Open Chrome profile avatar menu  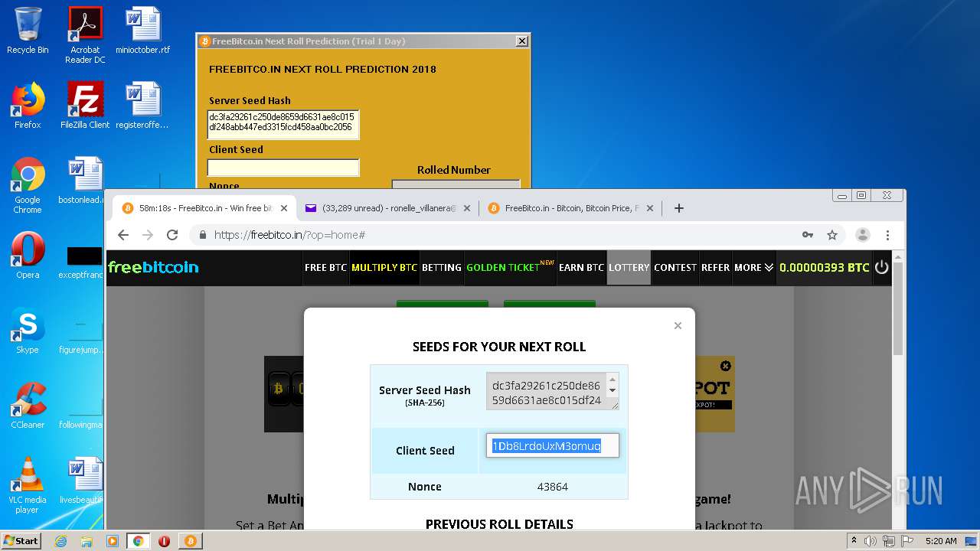click(863, 235)
